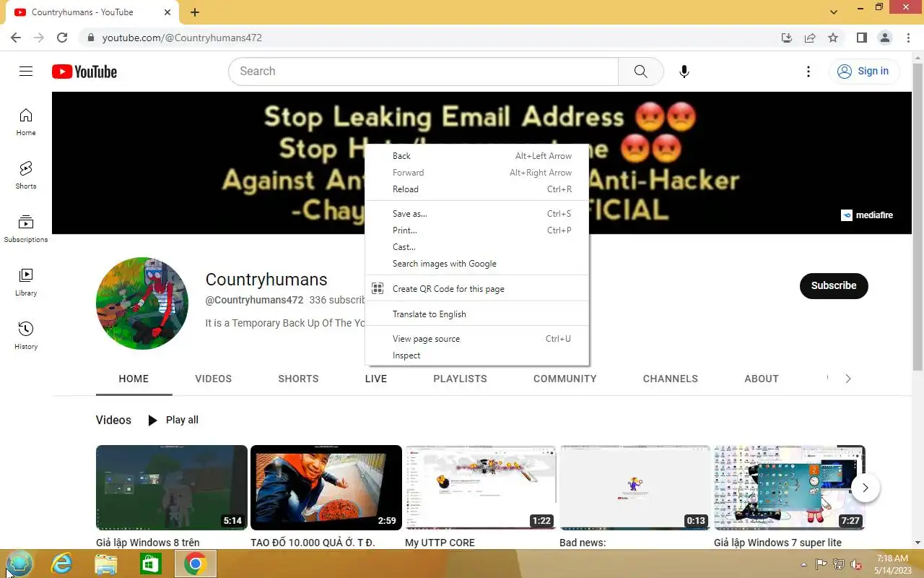Switch to the SHORTS channel tab
Viewport: 924px width, 578px height.
298,379
